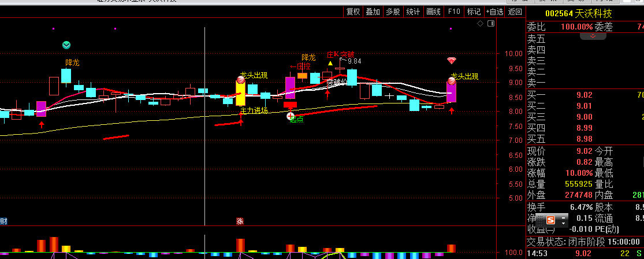Click the diamond icon above chart

tap(479, 24)
